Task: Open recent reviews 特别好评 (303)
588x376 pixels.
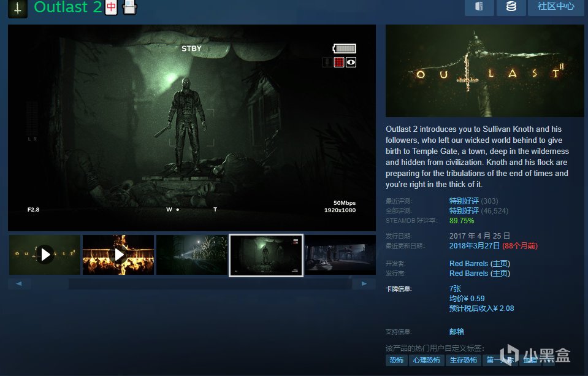Action: tap(473, 201)
